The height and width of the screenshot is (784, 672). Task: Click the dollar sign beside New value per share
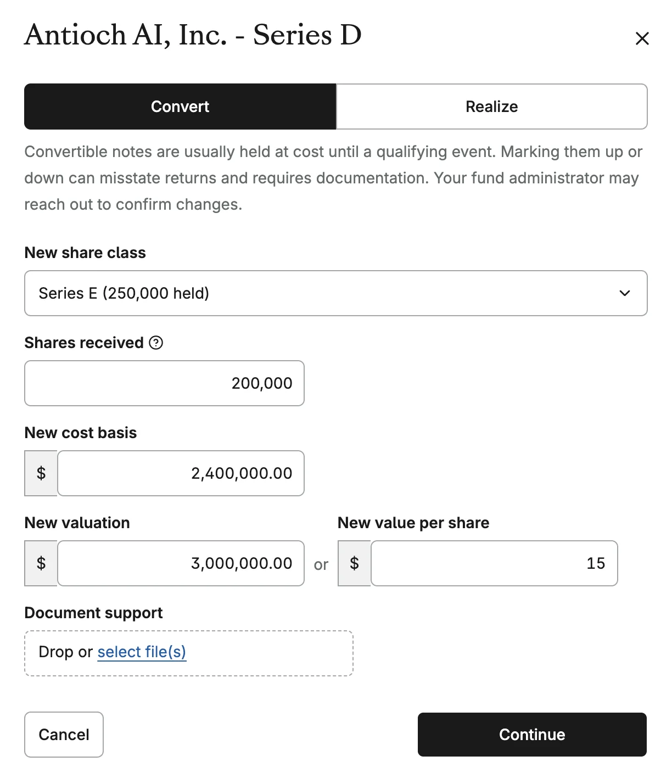click(354, 563)
